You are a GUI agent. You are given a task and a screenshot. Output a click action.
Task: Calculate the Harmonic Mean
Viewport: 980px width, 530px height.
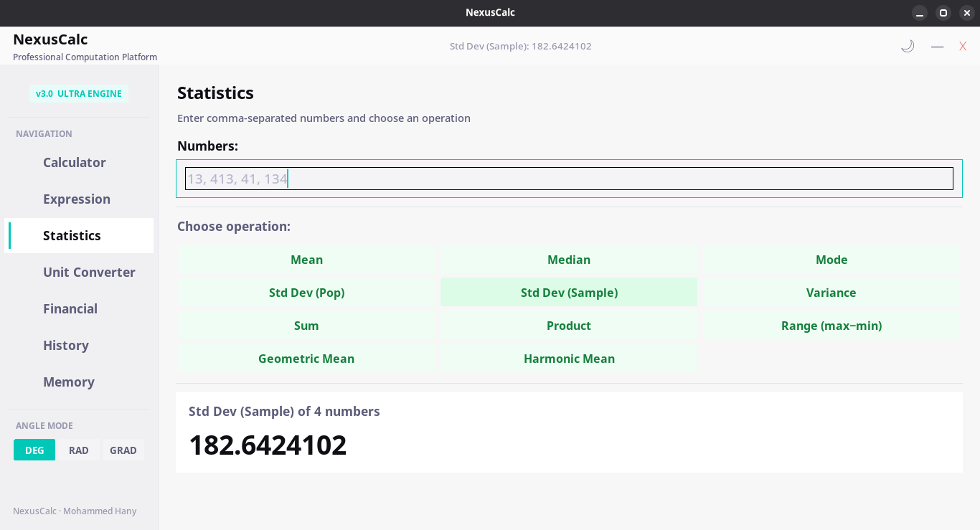569,359
